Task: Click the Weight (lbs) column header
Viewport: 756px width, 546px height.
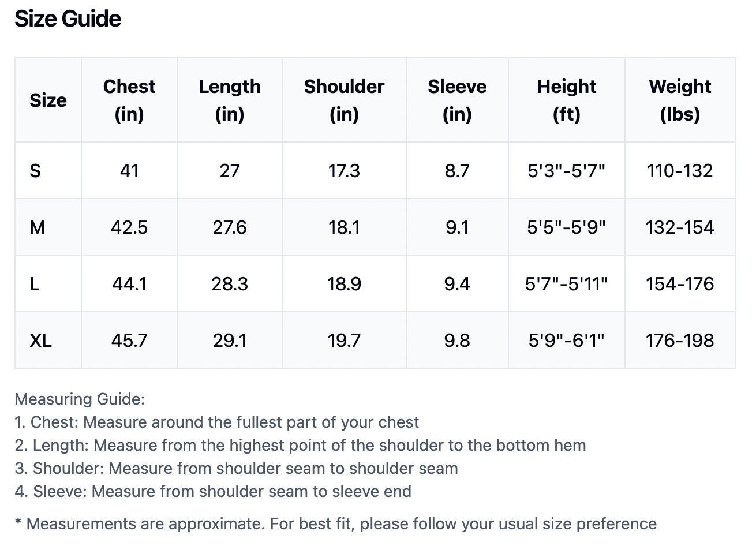Action: pyautogui.click(x=680, y=100)
